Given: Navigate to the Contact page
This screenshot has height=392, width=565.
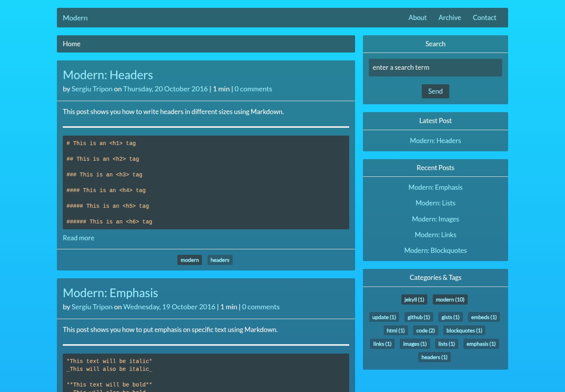Looking at the screenshot, I should pyautogui.click(x=484, y=18).
